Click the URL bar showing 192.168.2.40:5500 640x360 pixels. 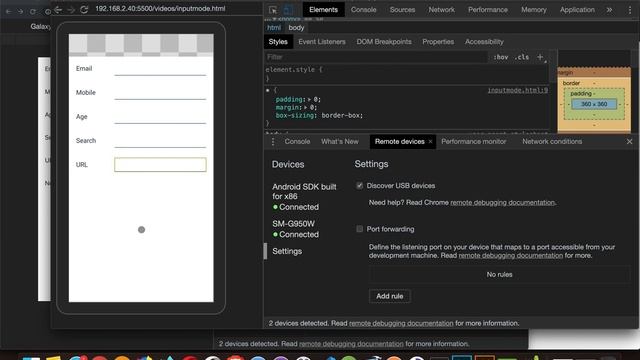point(160,9)
